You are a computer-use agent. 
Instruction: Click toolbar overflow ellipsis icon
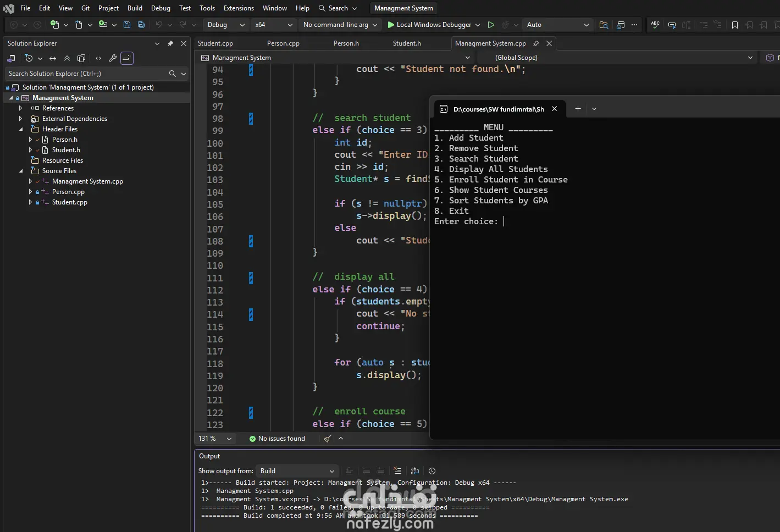[x=634, y=25]
